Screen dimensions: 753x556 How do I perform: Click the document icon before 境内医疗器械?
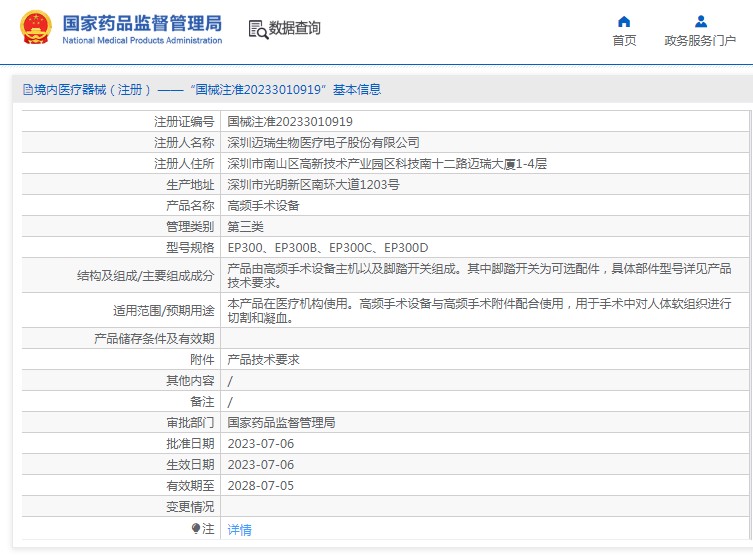click(27, 90)
